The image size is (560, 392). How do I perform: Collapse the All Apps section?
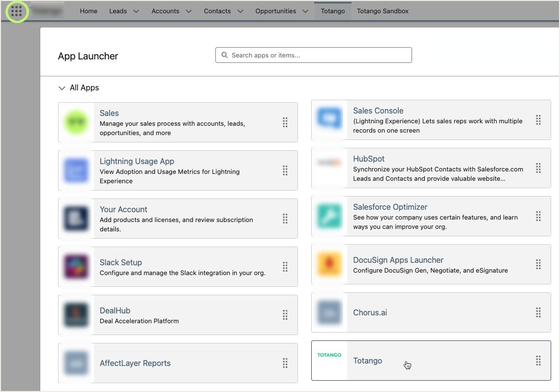(x=62, y=88)
